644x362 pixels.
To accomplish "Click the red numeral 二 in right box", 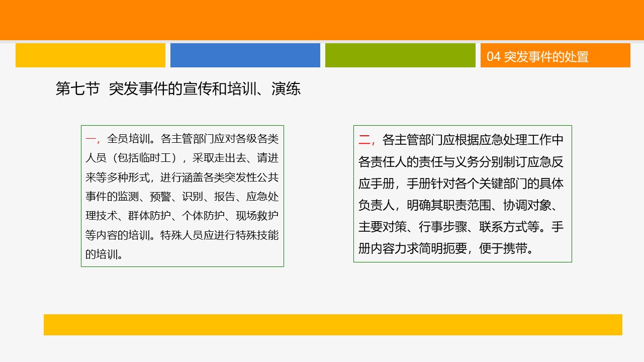I will click(364, 139).
